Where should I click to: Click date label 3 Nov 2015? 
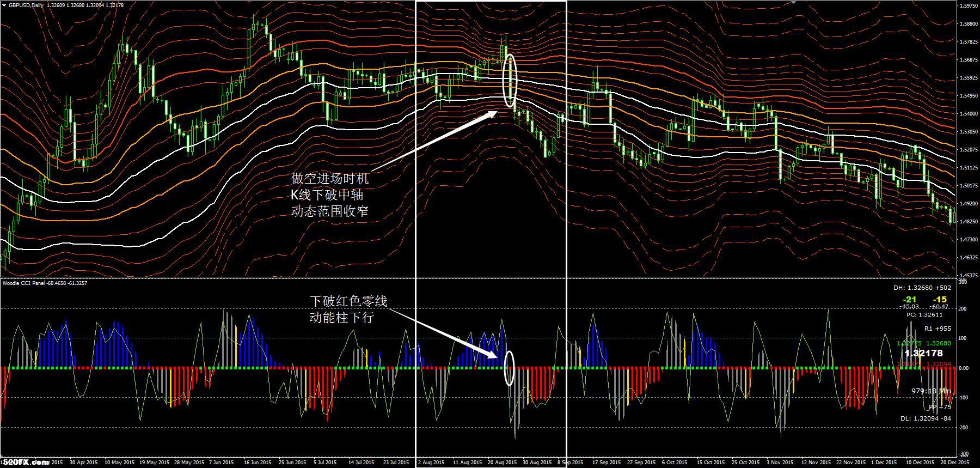(780, 463)
